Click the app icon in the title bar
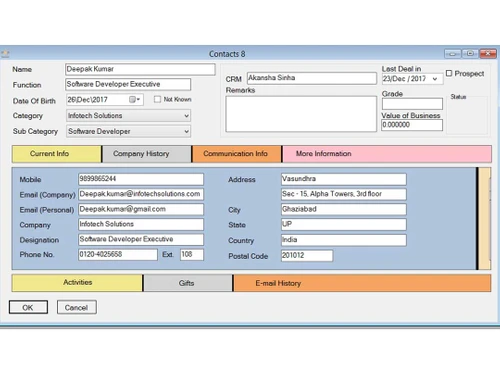The width and height of the screenshot is (500, 375). [5, 54]
